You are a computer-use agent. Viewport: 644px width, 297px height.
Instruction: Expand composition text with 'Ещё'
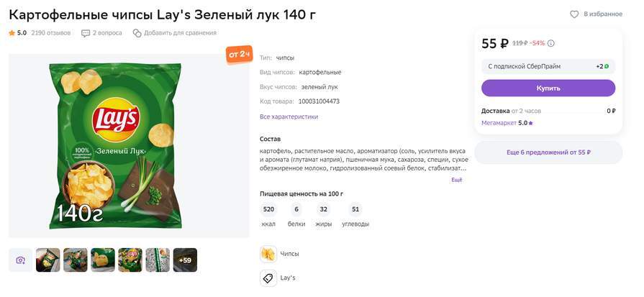click(x=457, y=180)
